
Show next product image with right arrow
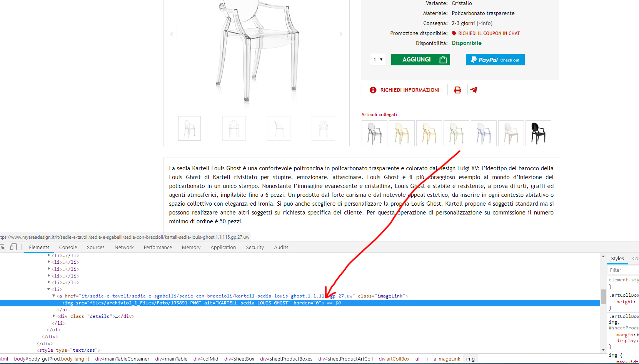[x=340, y=34]
